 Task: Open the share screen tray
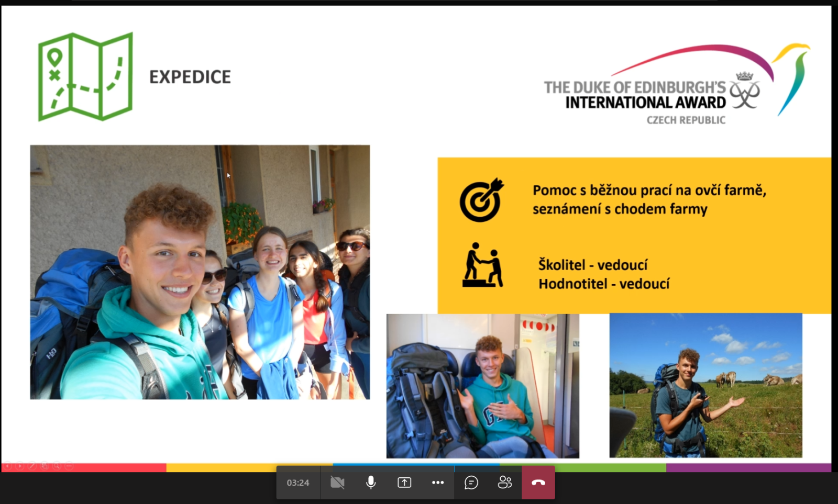coord(404,483)
